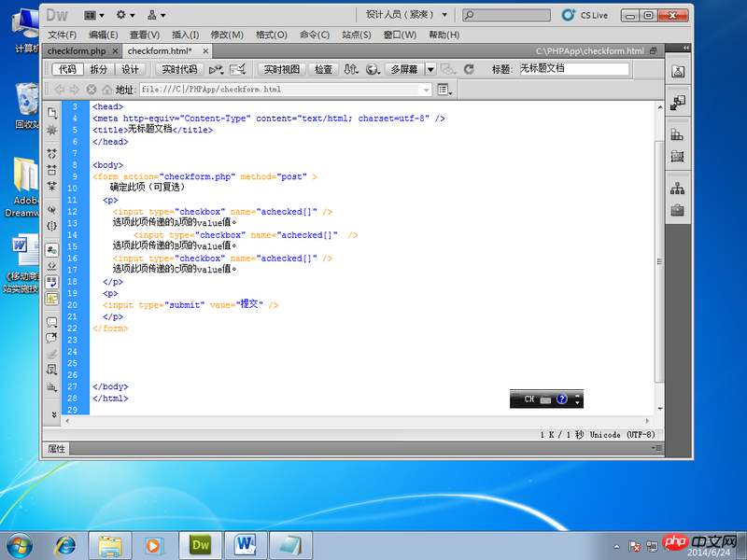Image resolution: width=747 pixels, height=560 pixels.
Task: Click the 检查 (Inspect) button
Action: tap(323, 69)
